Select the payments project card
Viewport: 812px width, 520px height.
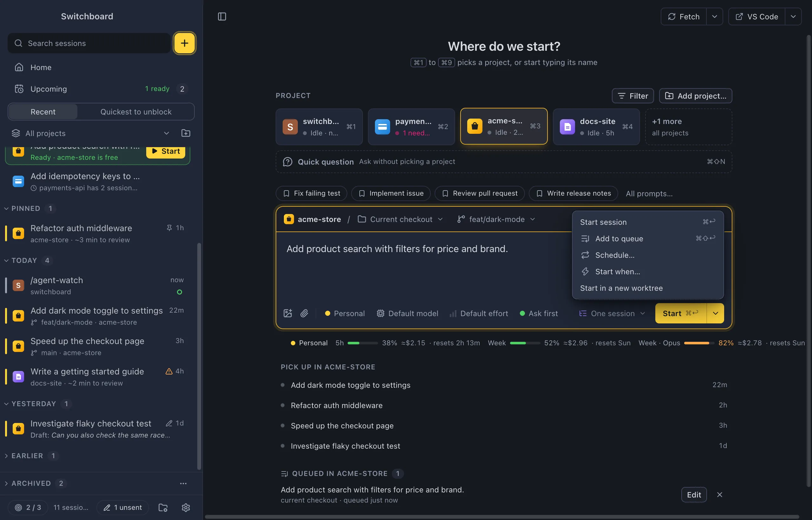pos(411,127)
